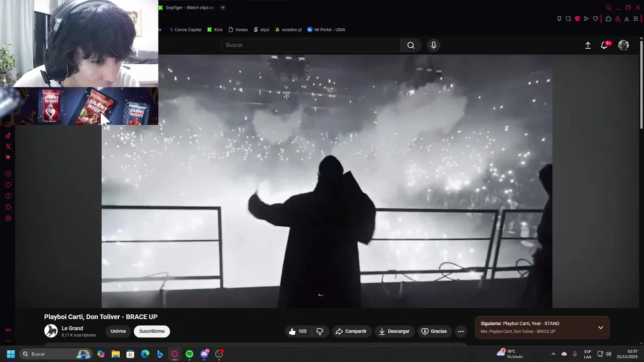Switch to Soyt1ger Watch clips tab
The image size is (644, 362).
coord(186,8)
